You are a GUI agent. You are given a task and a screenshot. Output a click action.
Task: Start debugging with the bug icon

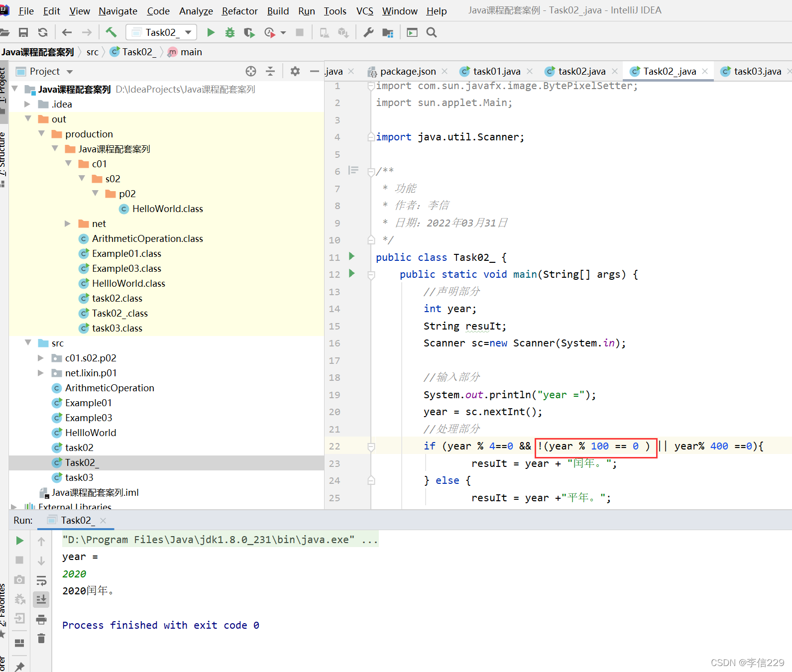pos(229,32)
